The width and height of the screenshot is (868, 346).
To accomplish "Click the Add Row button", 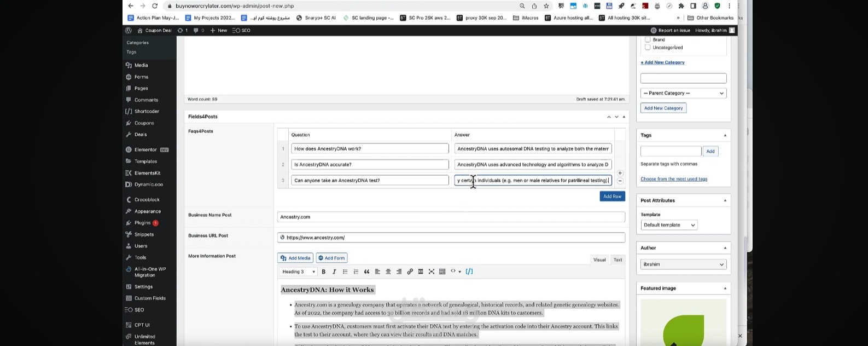I will pos(612,197).
